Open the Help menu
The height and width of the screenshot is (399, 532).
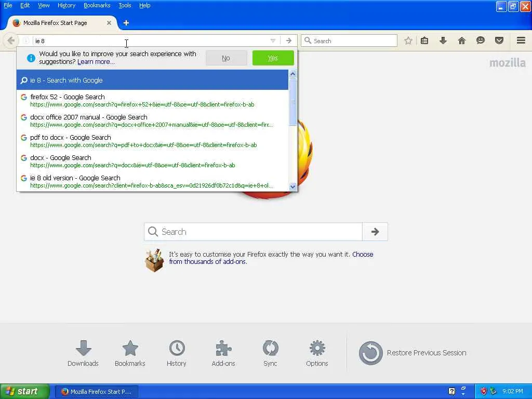tap(145, 5)
